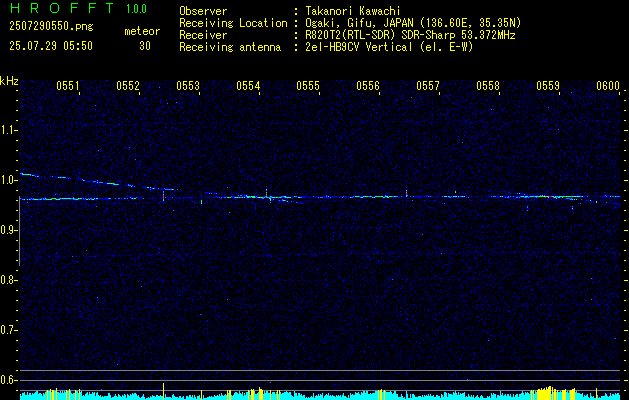Screen dimensions: 629x400
Task: Click the meteor count value 30
Action: coord(145,46)
